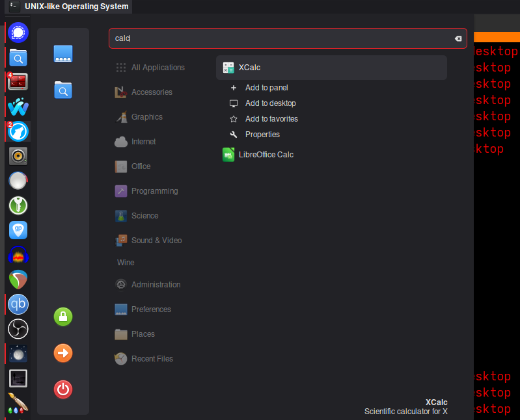520x420 pixels.
Task: Click the UNIX-like Operating System title tab
Action: (x=68, y=7)
